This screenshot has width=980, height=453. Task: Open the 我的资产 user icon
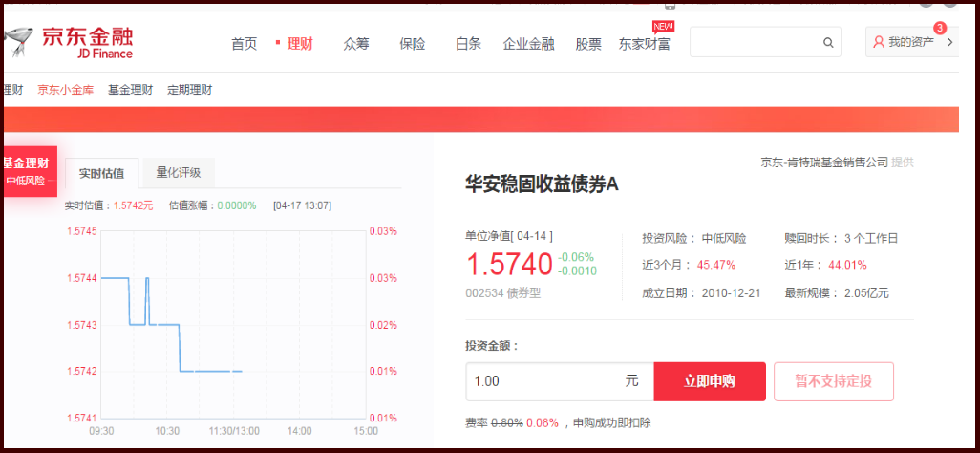[x=879, y=43]
